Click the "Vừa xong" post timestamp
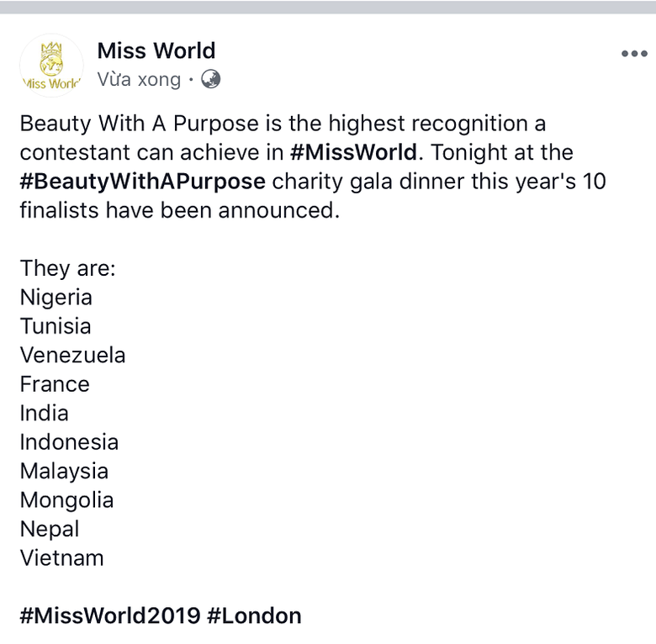This screenshot has height=644, width=656. tap(139, 80)
